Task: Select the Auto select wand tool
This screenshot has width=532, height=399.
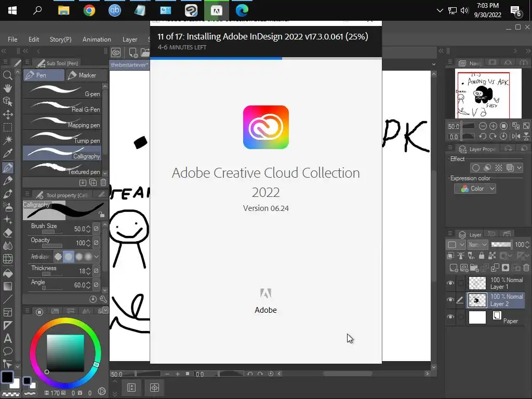Action: point(7,140)
